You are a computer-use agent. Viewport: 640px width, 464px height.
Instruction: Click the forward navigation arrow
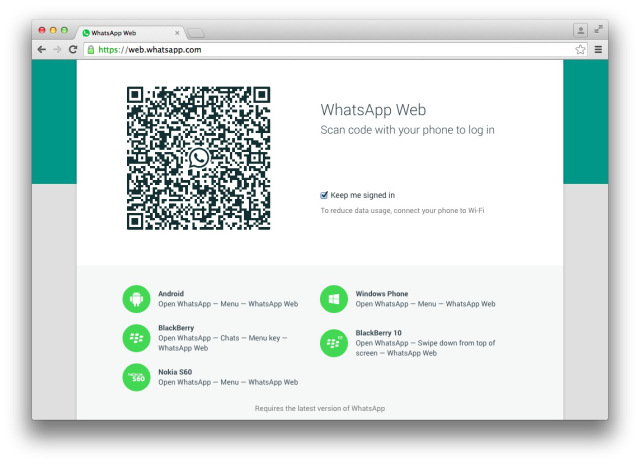pyautogui.click(x=57, y=49)
